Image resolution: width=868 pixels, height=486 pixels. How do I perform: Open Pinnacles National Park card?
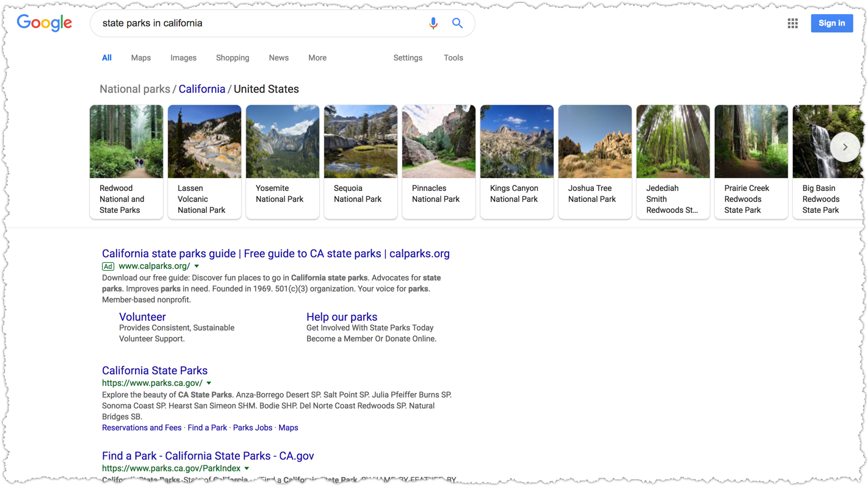(439, 162)
